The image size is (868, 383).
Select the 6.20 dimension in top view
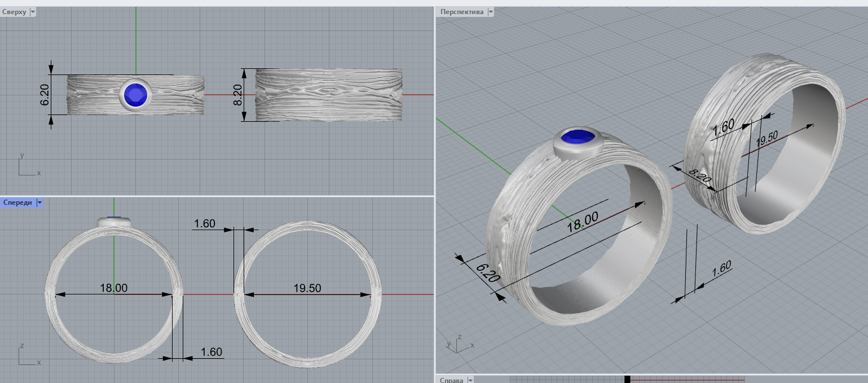tap(45, 95)
